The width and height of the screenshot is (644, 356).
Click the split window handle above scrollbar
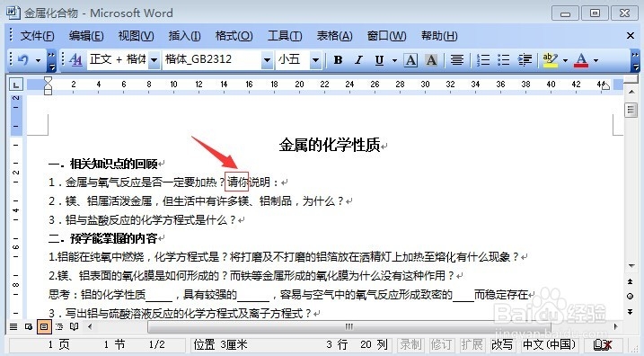tap(631, 79)
